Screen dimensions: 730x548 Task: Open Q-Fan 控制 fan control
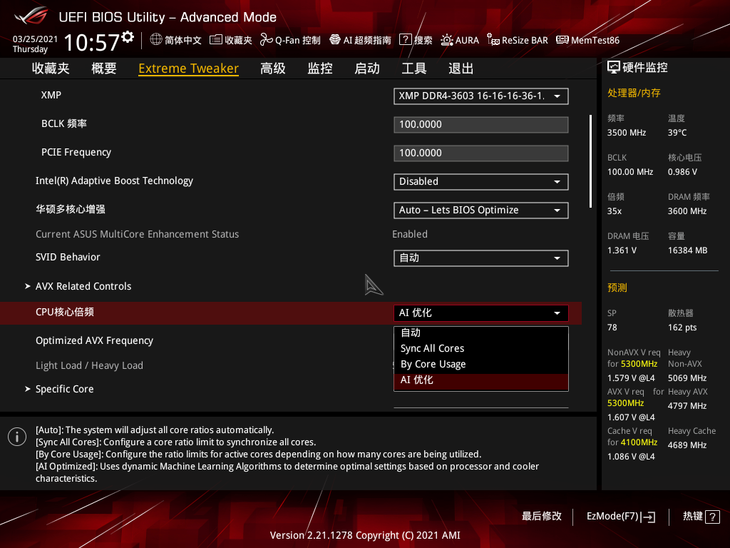(x=291, y=40)
